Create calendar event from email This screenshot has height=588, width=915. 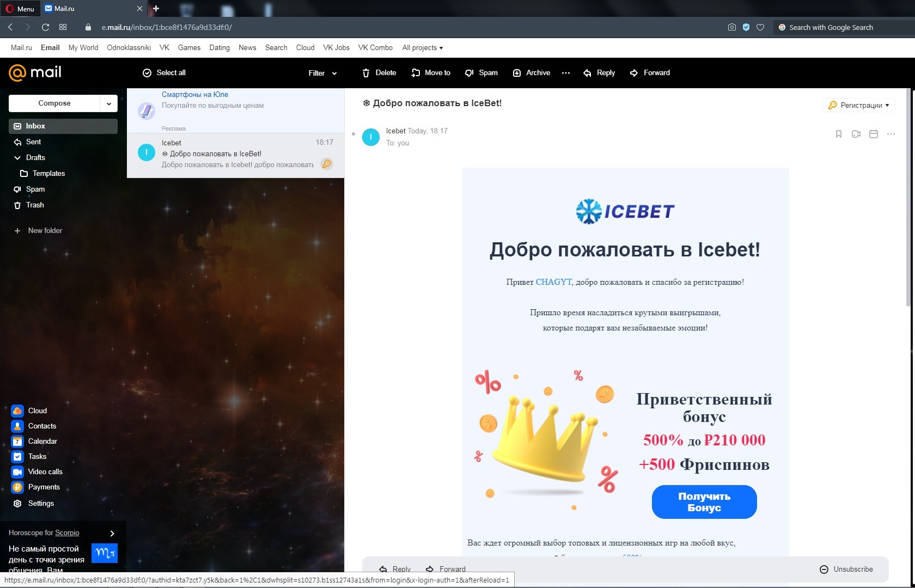click(x=874, y=134)
